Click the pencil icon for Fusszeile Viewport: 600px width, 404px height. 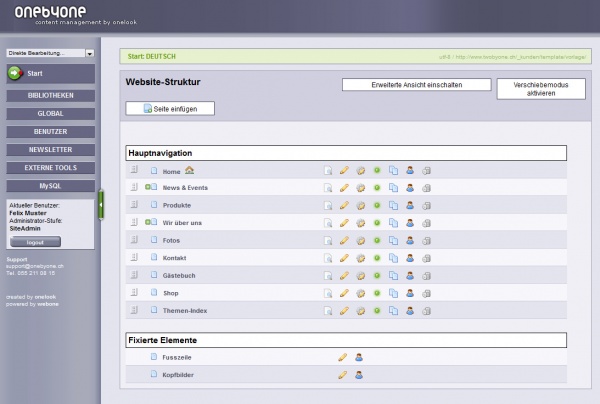[x=343, y=356]
